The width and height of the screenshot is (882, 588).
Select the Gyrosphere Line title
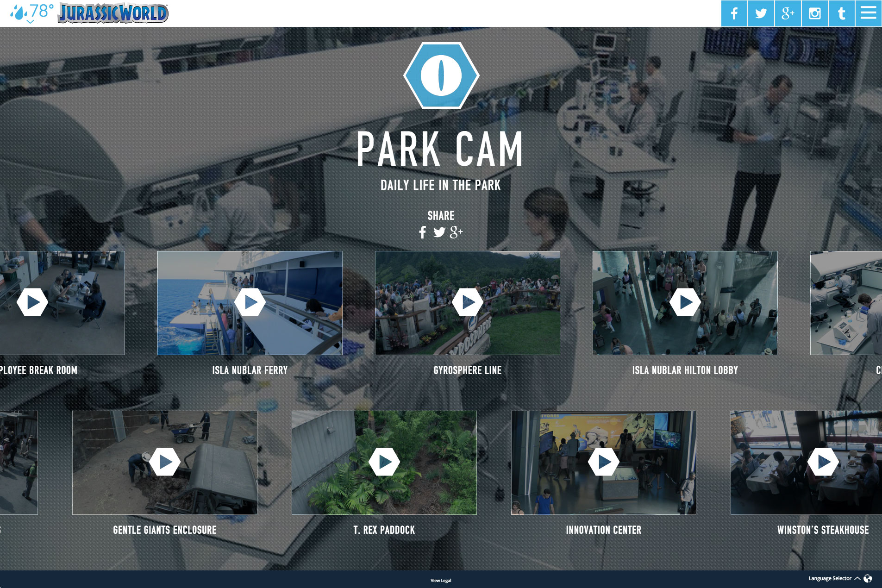point(468,370)
